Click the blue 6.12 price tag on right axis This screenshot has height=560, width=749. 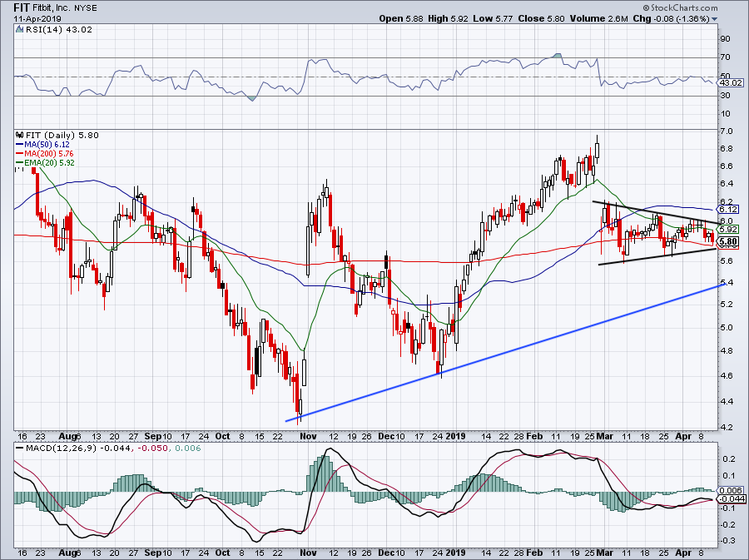[729, 209]
